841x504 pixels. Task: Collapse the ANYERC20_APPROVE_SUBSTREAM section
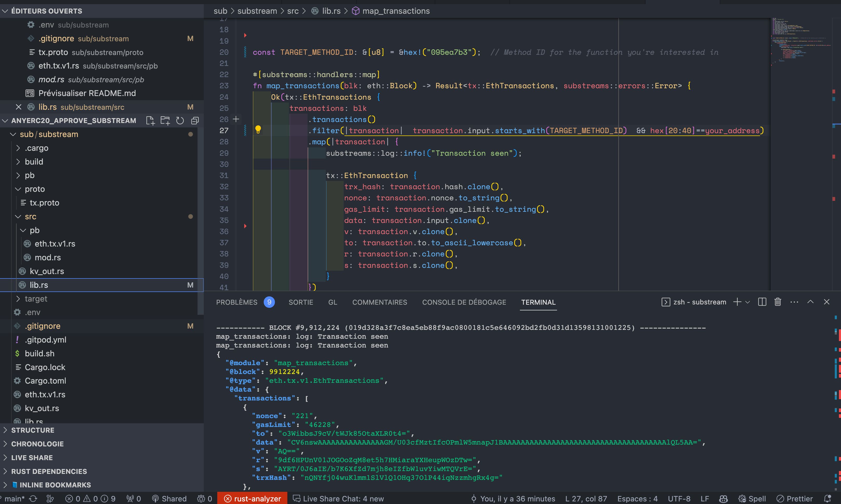(x=73, y=121)
